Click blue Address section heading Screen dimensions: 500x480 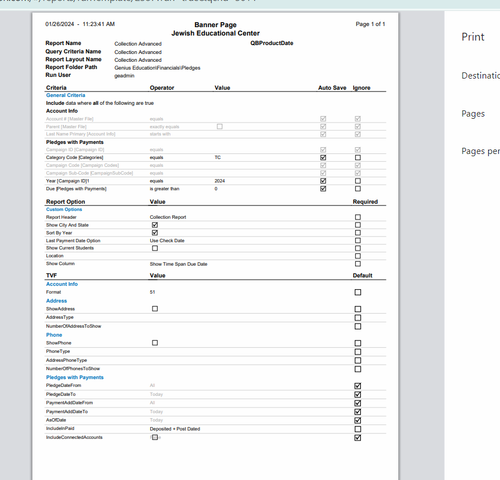tap(56, 301)
